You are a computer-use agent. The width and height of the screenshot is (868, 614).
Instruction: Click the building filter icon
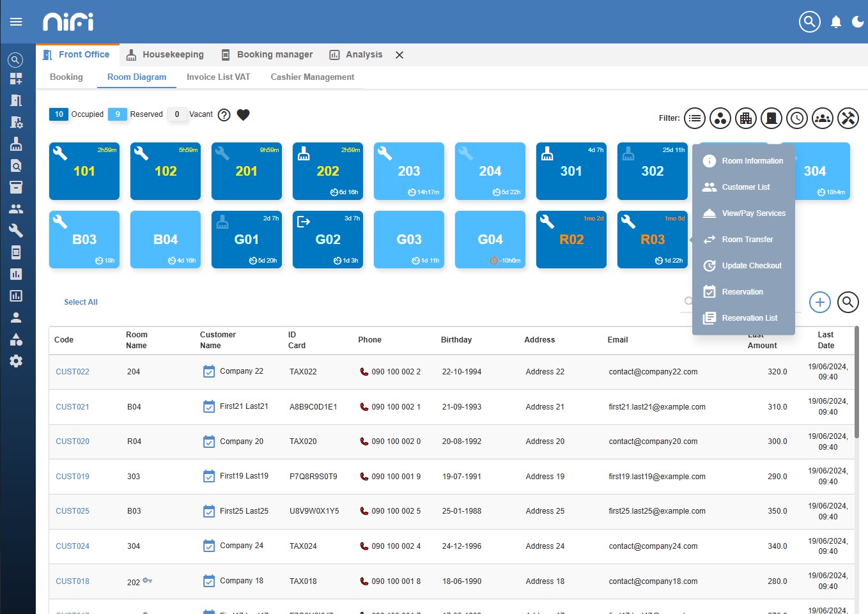tap(746, 118)
